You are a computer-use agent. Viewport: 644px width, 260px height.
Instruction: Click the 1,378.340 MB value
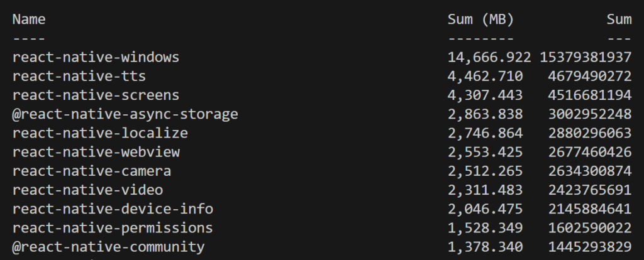pos(485,247)
